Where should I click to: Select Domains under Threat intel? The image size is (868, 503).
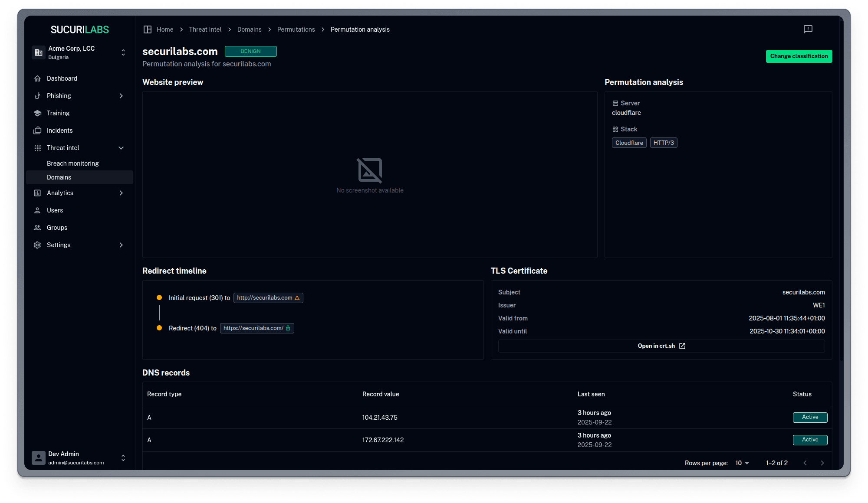click(79, 177)
